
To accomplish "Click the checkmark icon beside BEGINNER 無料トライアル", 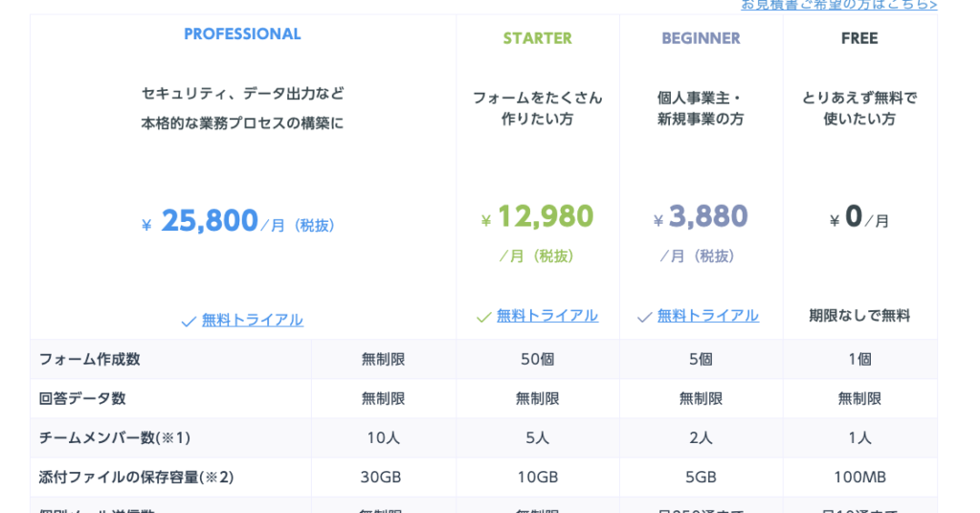I will tap(644, 317).
